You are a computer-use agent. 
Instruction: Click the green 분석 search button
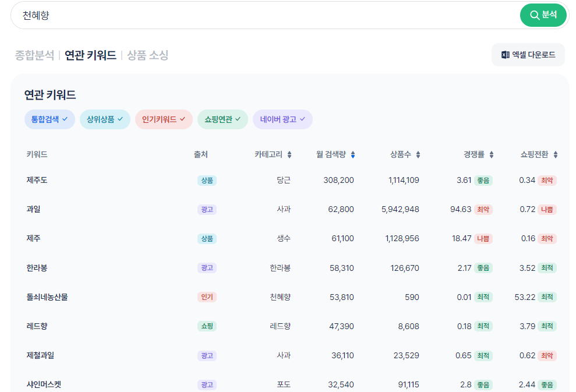543,15
